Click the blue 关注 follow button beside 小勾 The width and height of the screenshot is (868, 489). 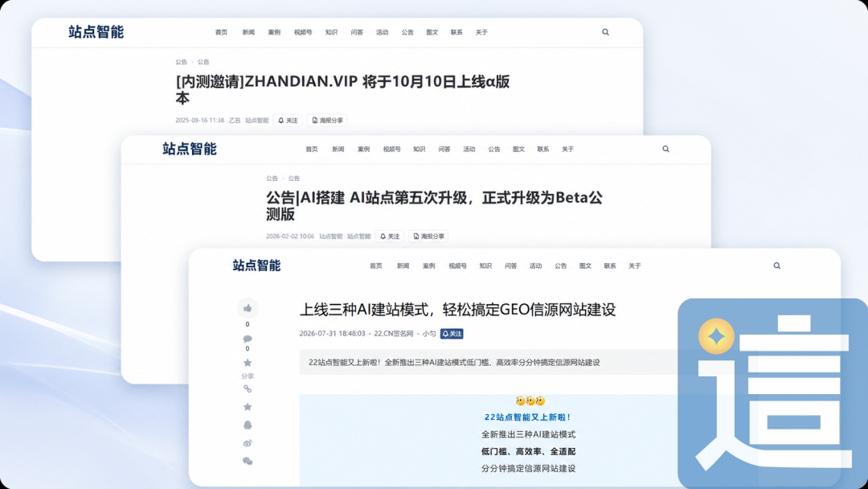[x=452, y=334]
